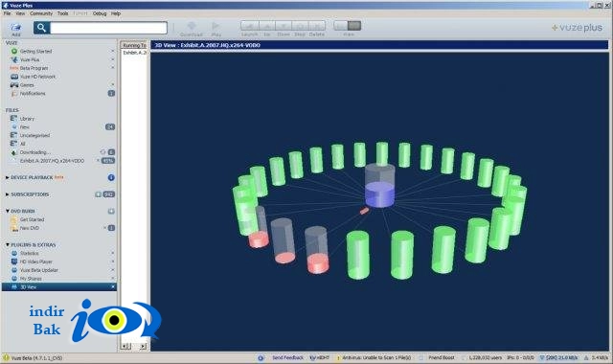
Task: Expand the Subscriptions section
Action: [x=7, y=194]
